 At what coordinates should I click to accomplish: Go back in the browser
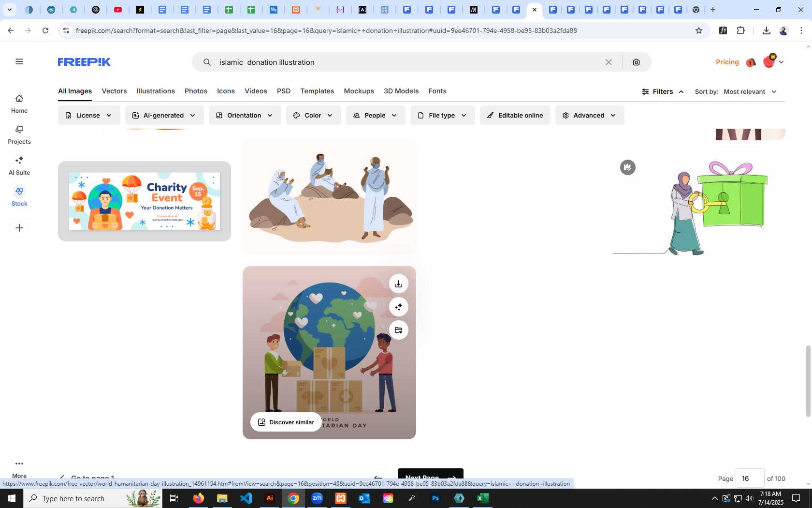point(11,30)
